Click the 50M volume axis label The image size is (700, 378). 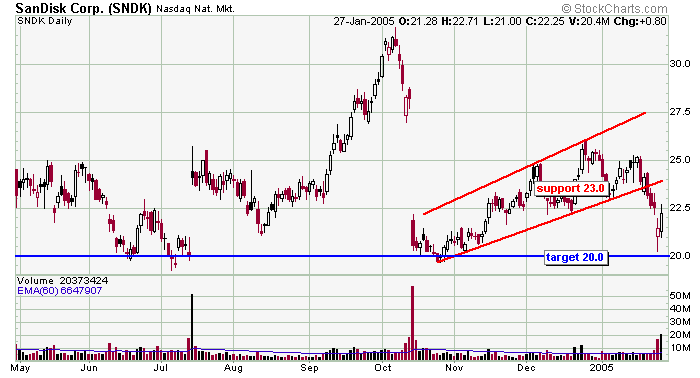point(680,296)
